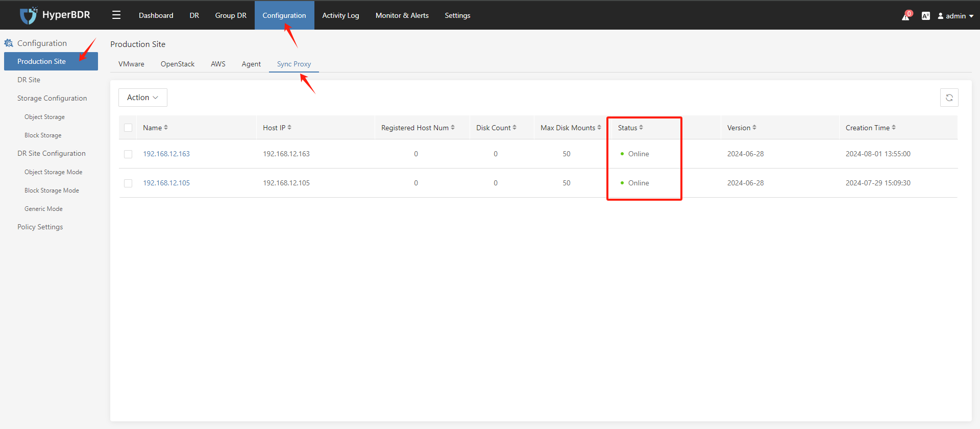Open the Group DR menu
This screenshot has width=980, height=429.
(x=231, y=15)
